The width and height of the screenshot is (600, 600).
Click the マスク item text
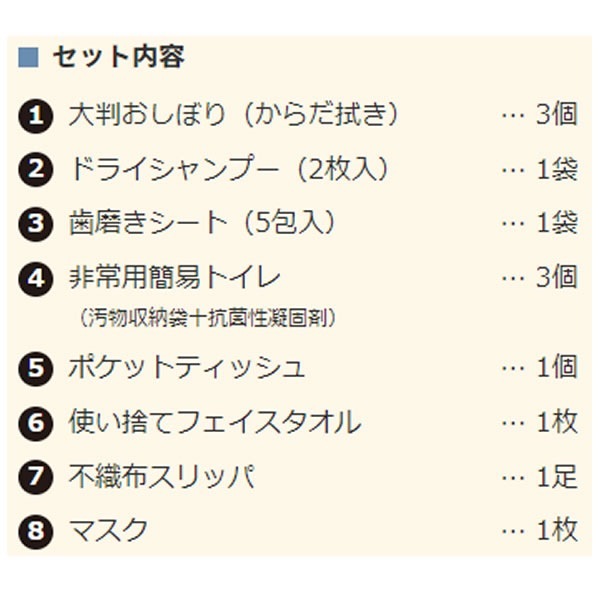pyautogui.click(x=108, y=530)
